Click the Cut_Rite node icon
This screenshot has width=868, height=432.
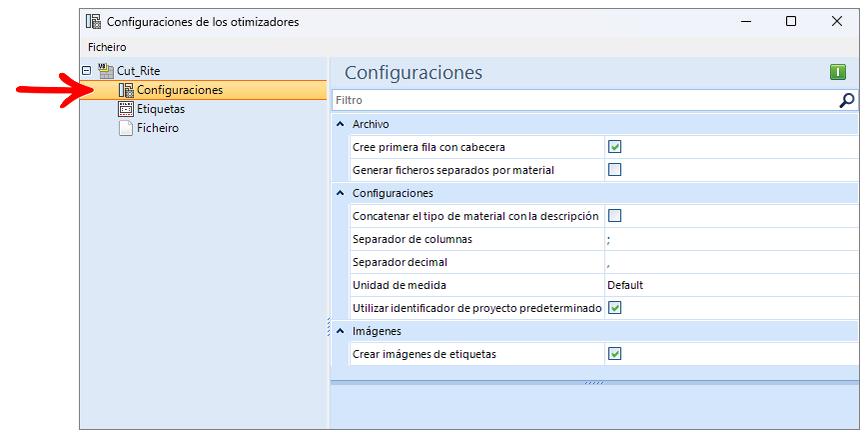tap(106, 70)
